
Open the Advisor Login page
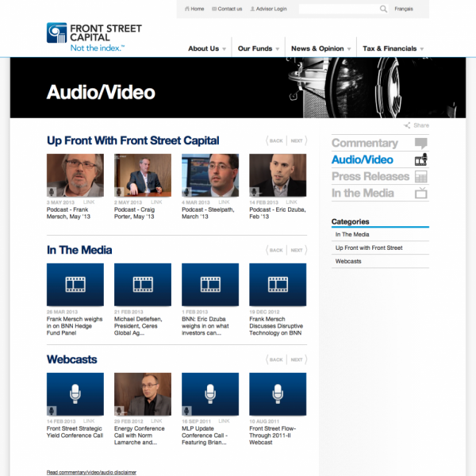(269, 9)
